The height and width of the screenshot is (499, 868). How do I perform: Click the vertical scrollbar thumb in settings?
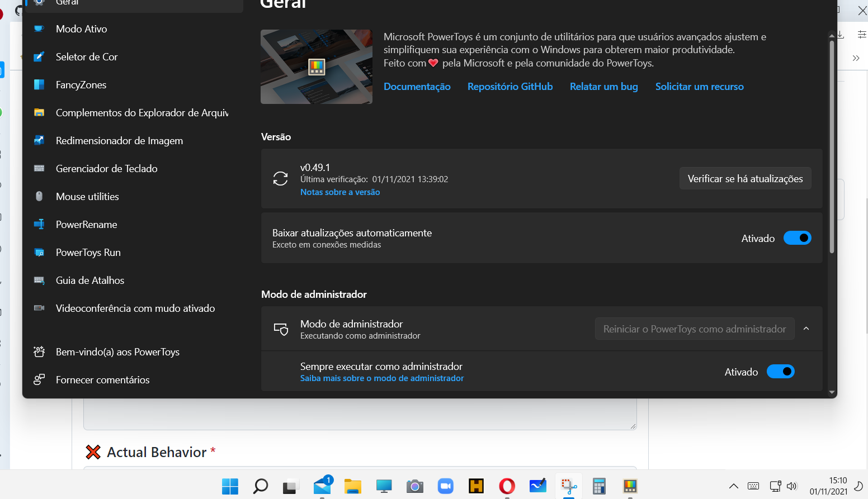(832, 146)
